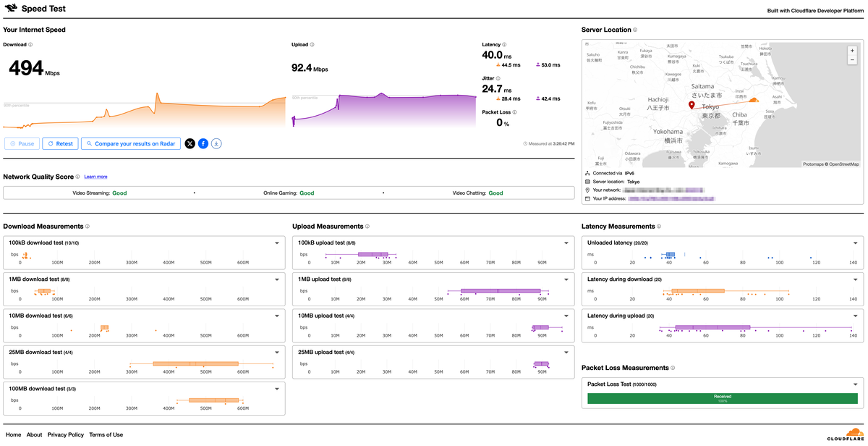This screenshot has width=868, height=446.
Task: Click info icon beside Packet Loss Measurements
Action: click(x=673, y=368)
